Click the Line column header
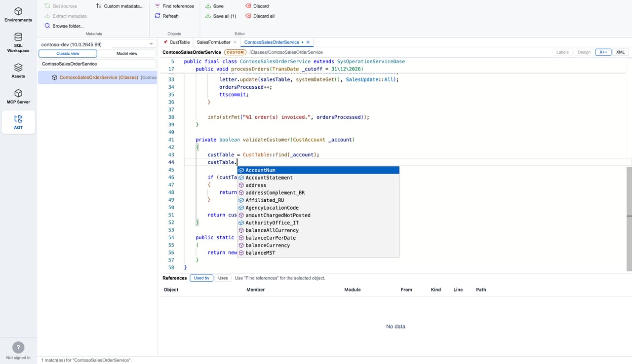Viewport: 632px width, 364px height. (x=458, y=290)
